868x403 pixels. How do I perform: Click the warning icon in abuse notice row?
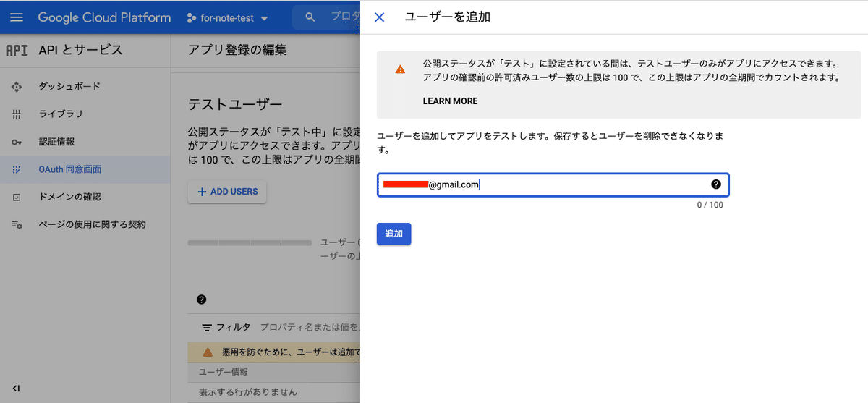pos(208,352)
